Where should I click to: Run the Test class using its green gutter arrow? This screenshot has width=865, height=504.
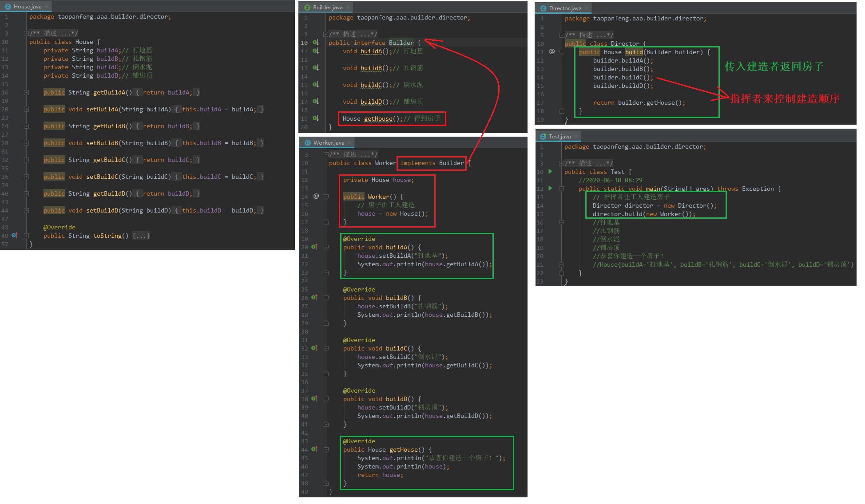(551, 171)
